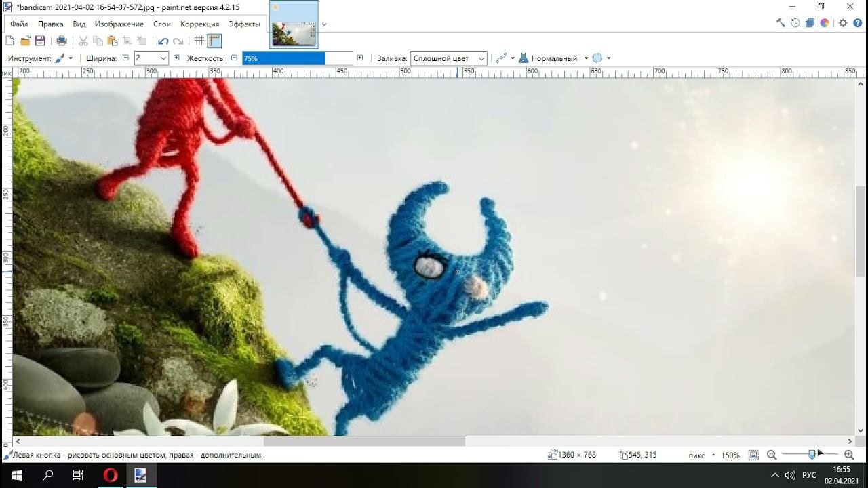Crop to selection with the Crop icon
The image size is (868, 488).
click(x=127, y=41)
